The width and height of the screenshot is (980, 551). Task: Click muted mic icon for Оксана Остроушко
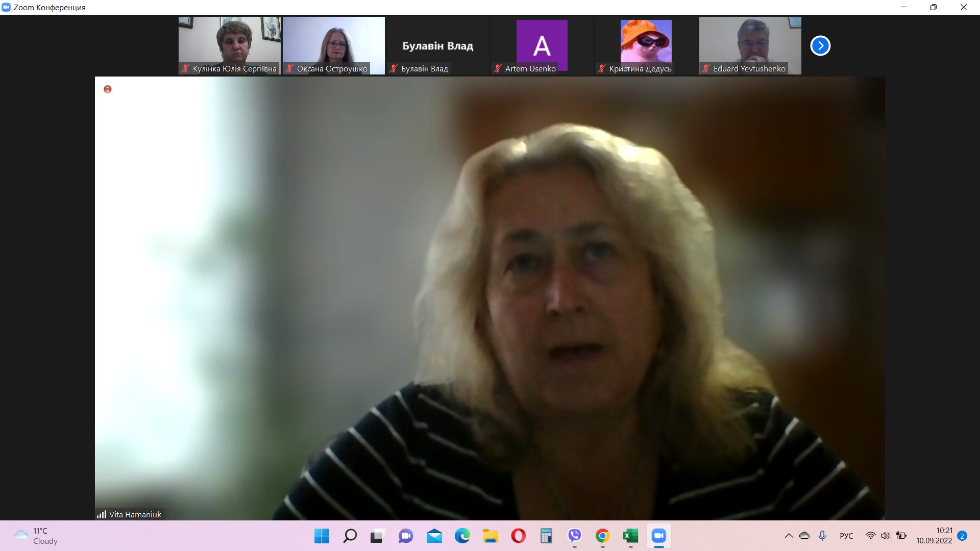coord(289,68)
